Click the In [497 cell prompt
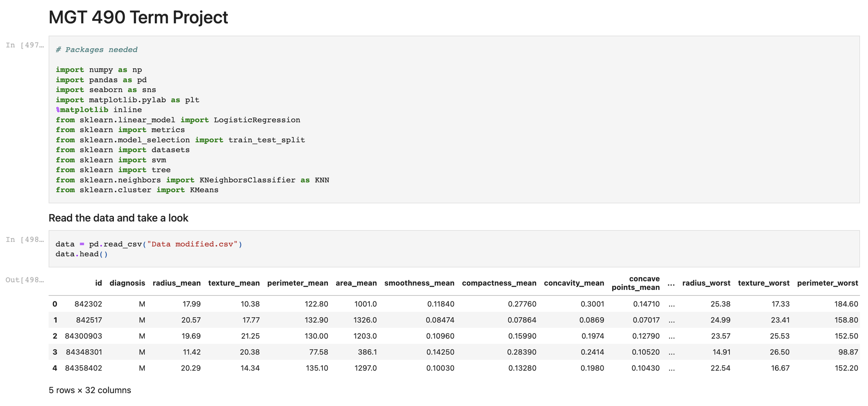This screenshot has width=868, height=406. pyautogui.click(x=25, y=45)
